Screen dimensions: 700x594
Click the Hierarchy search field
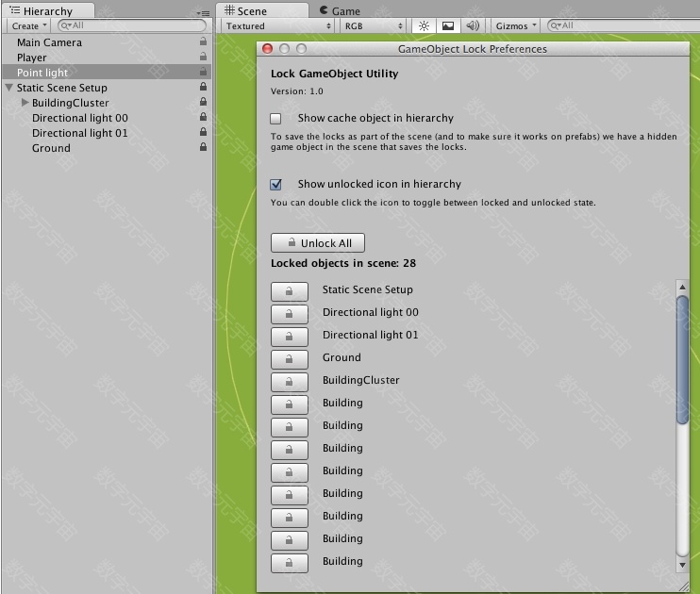pyautogui.click(x=132, y=25)
